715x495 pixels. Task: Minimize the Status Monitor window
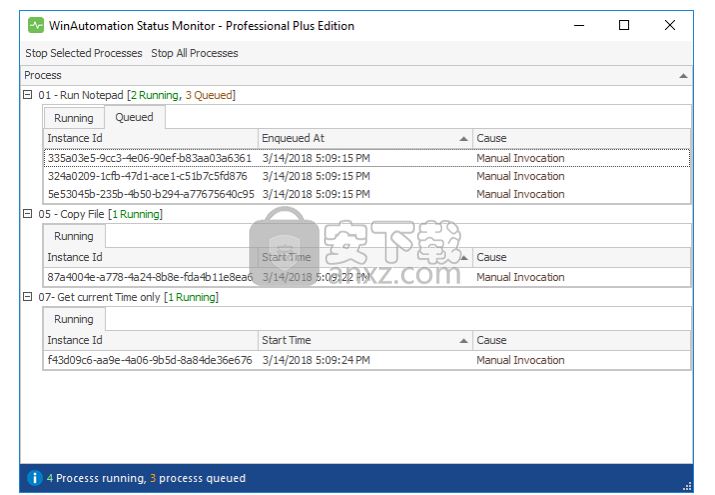[x=579, y=26]
